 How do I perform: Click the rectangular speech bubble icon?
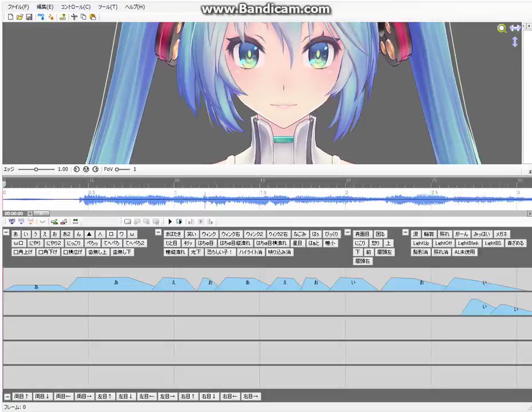(x=128, y=221)
